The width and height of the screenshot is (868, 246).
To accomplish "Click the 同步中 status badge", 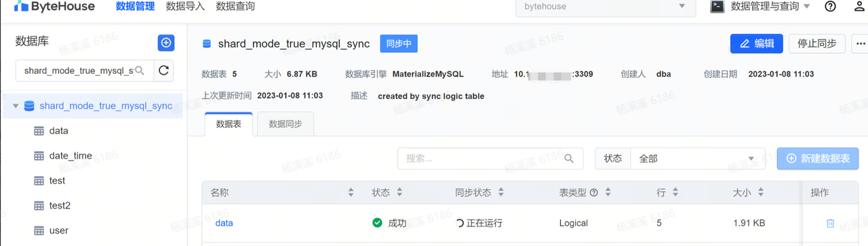I will click(x=399, y=43).
